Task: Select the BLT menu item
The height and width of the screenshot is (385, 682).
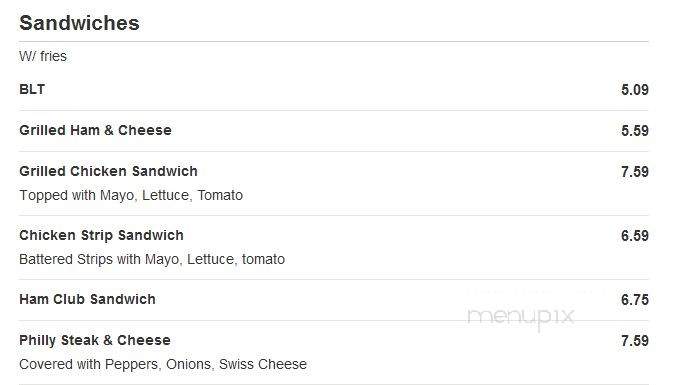Action: click(32, 89)
